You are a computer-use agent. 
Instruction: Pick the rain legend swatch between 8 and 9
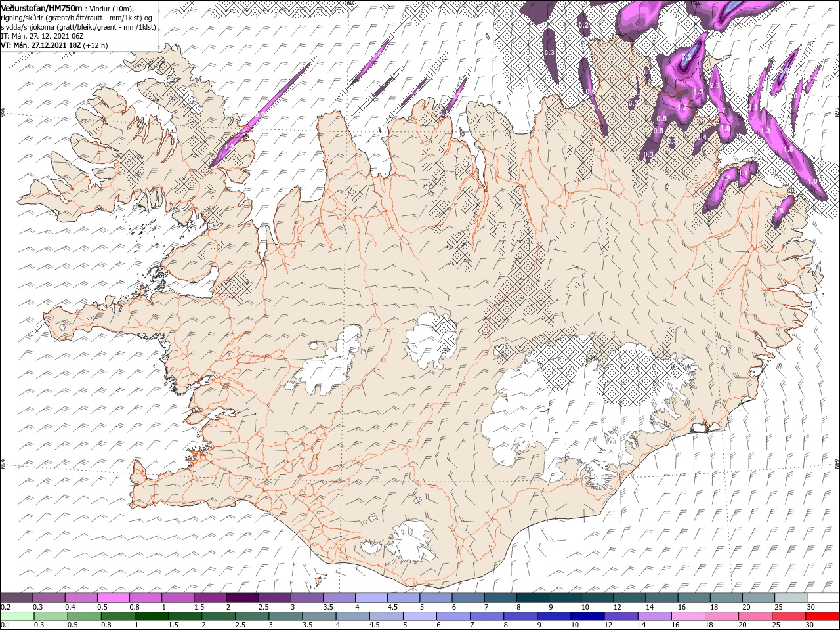[x=521, y=616]
